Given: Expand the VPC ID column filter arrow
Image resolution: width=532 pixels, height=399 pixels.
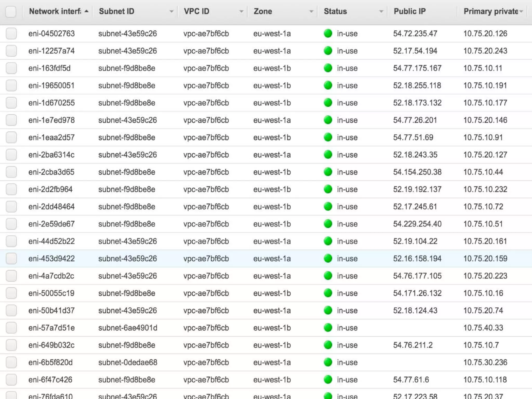Looking at the screenshot, I should pos(241,12).
